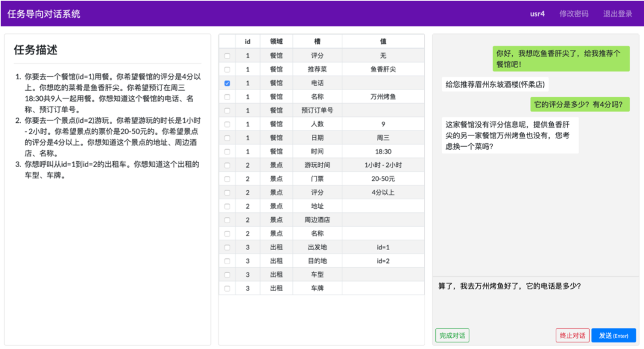The image size is (644, 349).
Task: Click the 发送 (Enter) button
Action: click(x=613, y=336)
